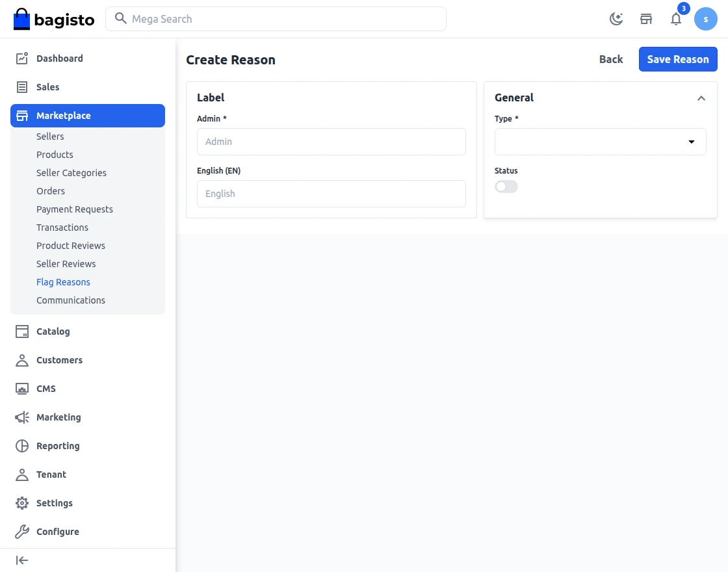Click the dark mode moon icon
This screenshot has width=728, height=572.
tap(616, 19)
